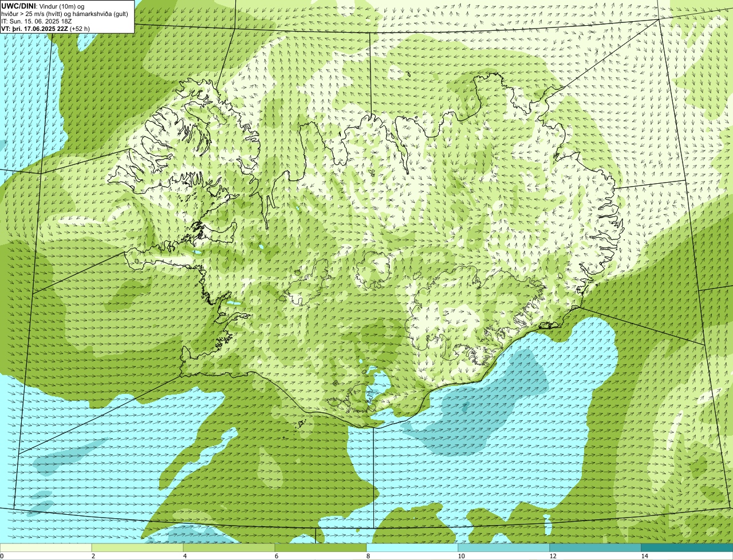Click the 8–10 m/s light cyan legend segment
733x560 pixels.
tap(412, 547)
